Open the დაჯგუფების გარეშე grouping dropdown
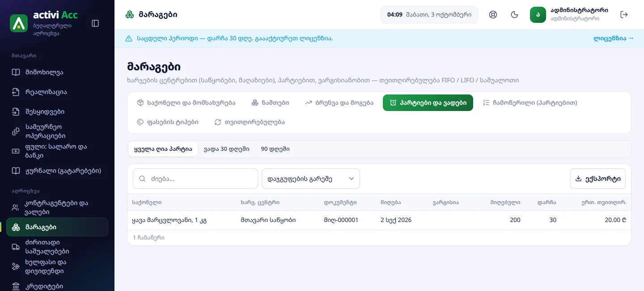The height and width of the screenshot is (291, 644). click(x=311, y=179)
